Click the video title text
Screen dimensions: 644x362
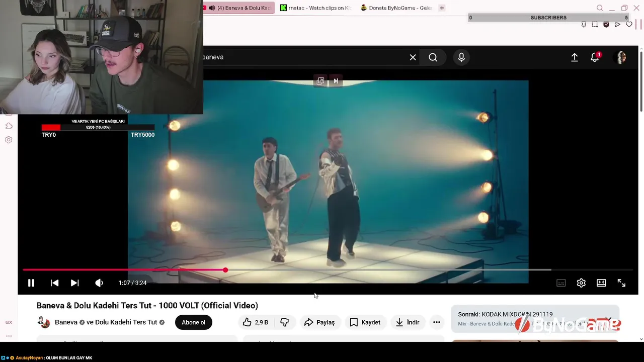click(147, 306)
